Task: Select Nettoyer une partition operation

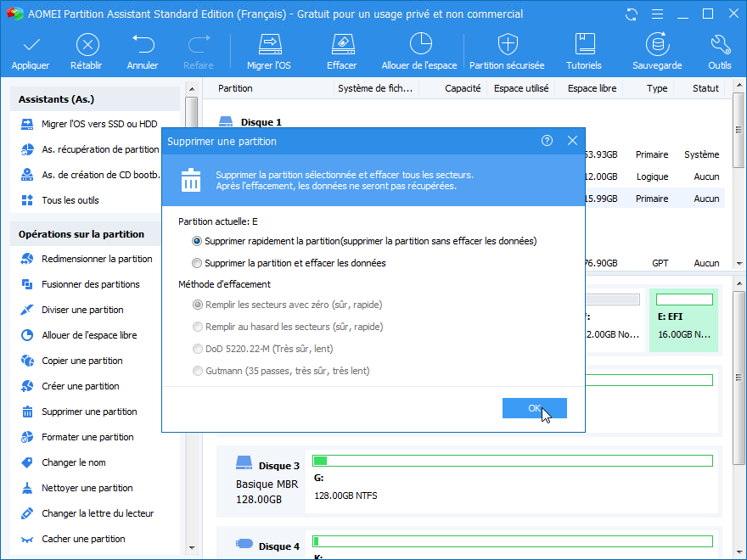Action: [76, 488]
